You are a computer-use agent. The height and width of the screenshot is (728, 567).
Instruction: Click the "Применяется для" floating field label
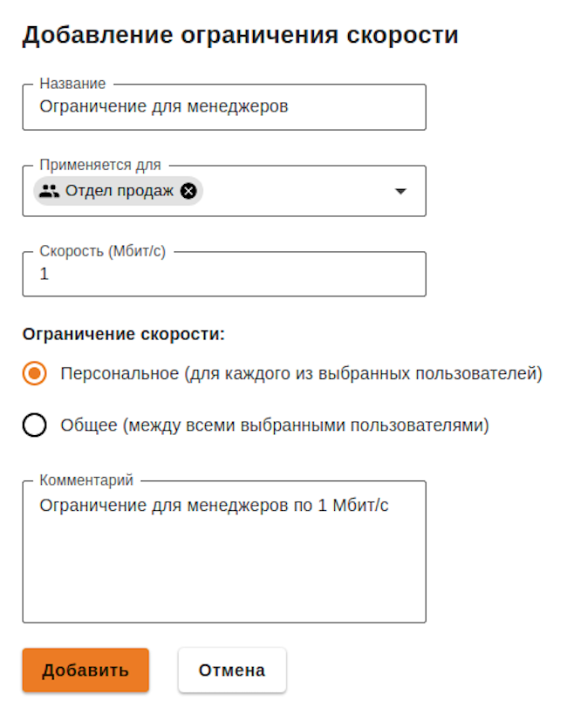click(100, 165)
